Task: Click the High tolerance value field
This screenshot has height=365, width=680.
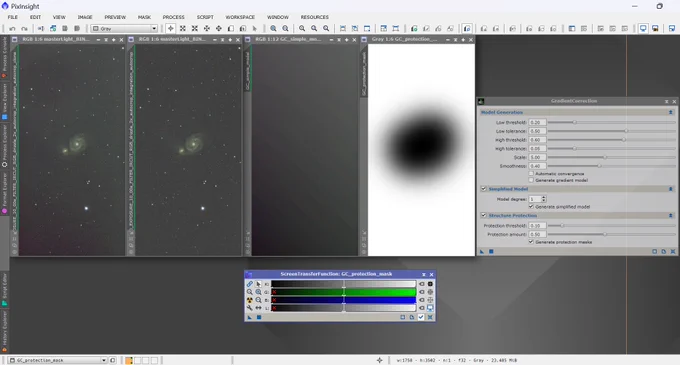Action: pos(537,149)
